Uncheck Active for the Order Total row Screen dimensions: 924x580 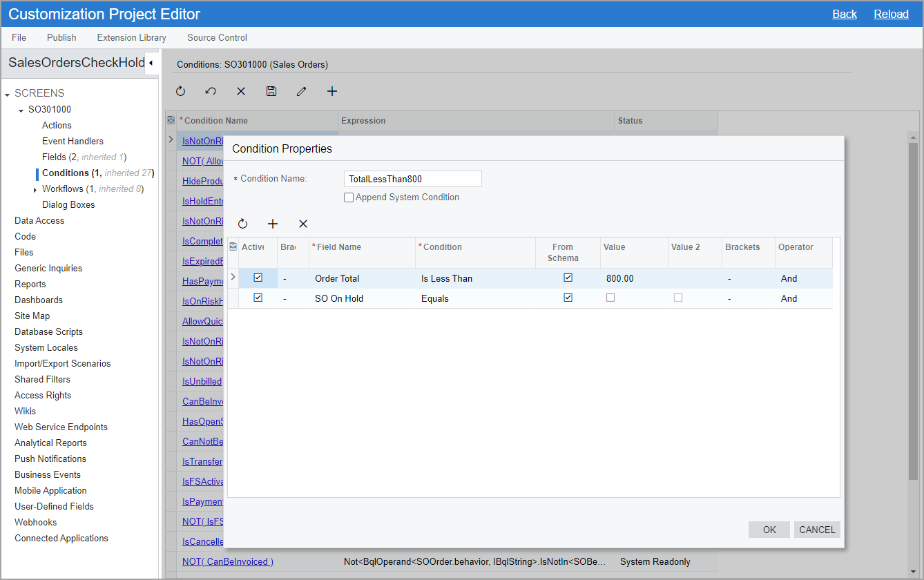pyautogui.click(x=258, y=278)
